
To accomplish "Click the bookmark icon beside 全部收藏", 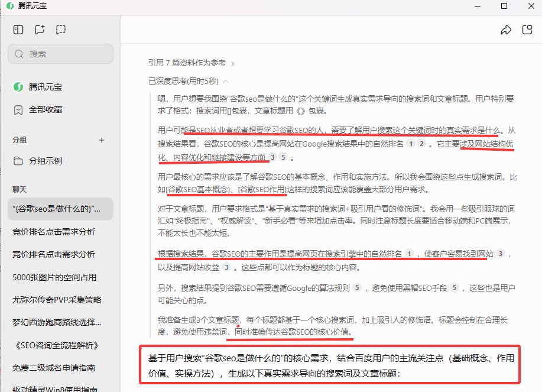I will coord(18,110).
